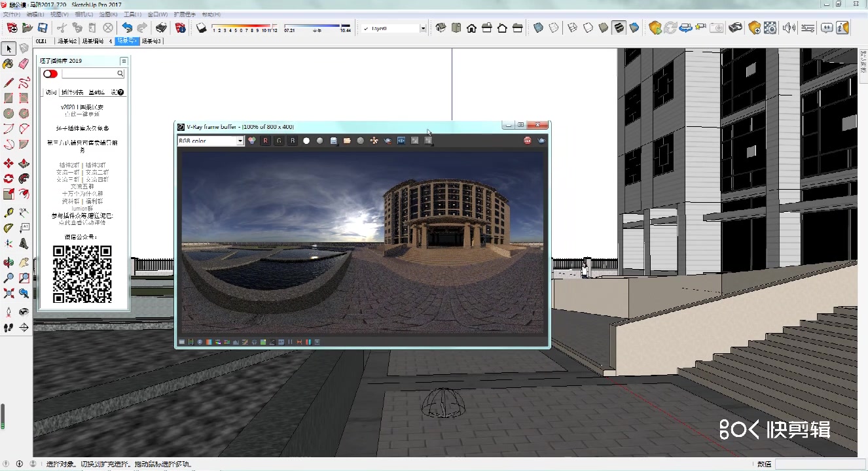Click the 数值 measurements box
The height and width of the screenshot is (471, 868).
820,464
